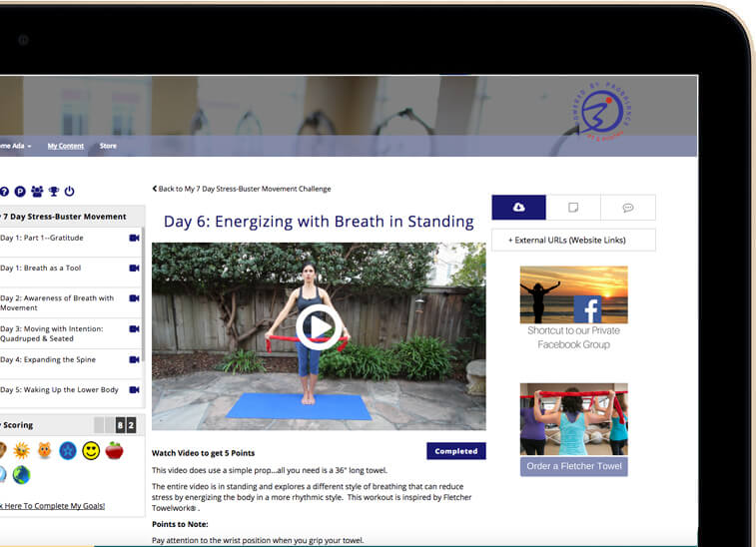This screenshot has width=756, height=547.
Task: Play the Day 6 video
Action: coord(319,327)
